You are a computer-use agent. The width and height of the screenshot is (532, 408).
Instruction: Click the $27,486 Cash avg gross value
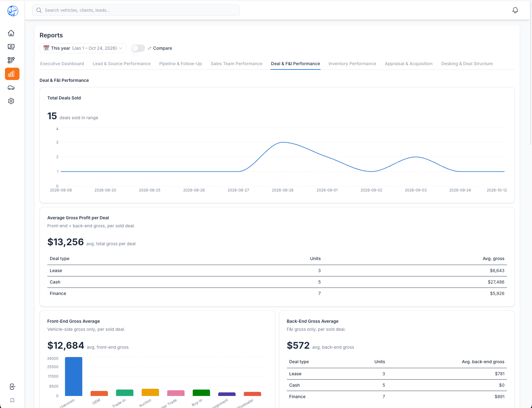point(496,282)
